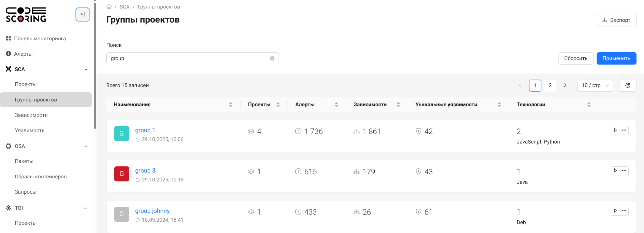Sort by Наименование column

230,105
